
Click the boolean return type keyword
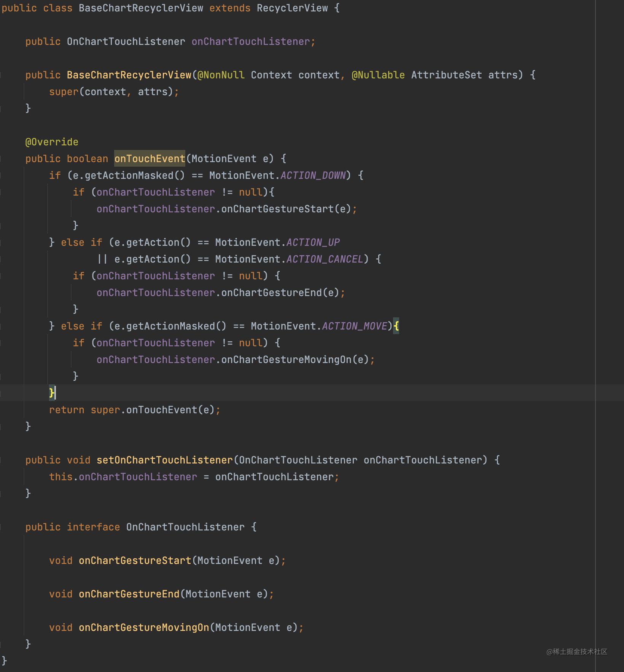click(88, 159)
